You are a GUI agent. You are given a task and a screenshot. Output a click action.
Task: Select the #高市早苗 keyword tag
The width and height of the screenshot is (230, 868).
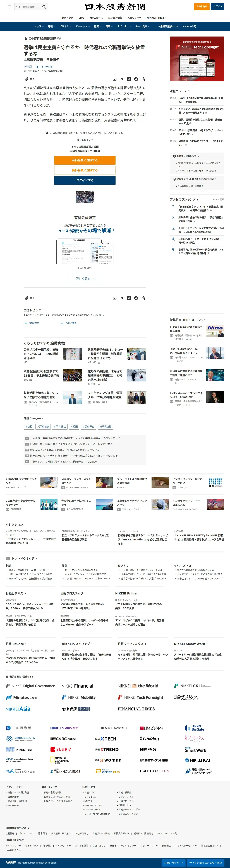pyautogui.click(x=88, y=427)
